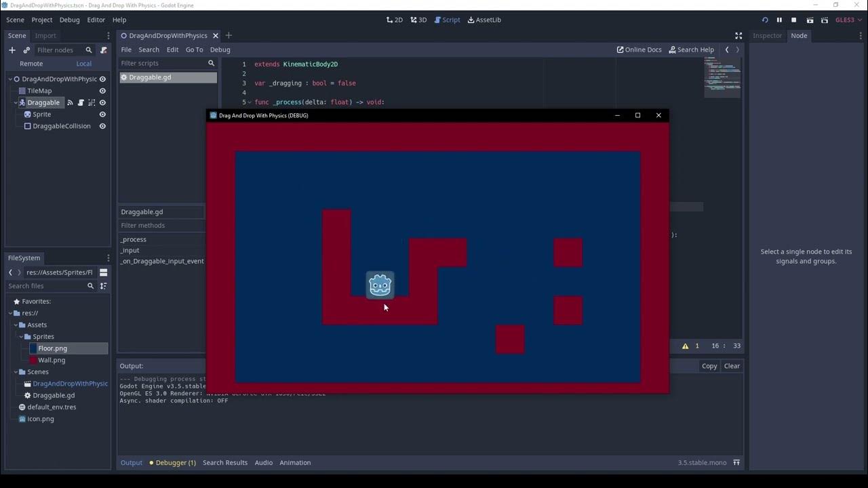Open the FileSystem dock three-dot options menu

point(108,258)
